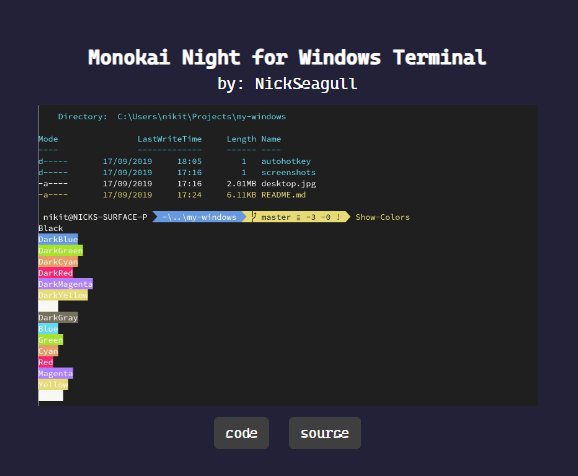Click the DarkGray color label

58,317
